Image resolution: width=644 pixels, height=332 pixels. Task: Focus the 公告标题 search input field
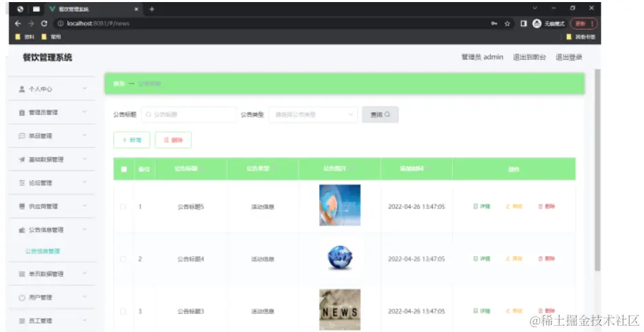189,114
